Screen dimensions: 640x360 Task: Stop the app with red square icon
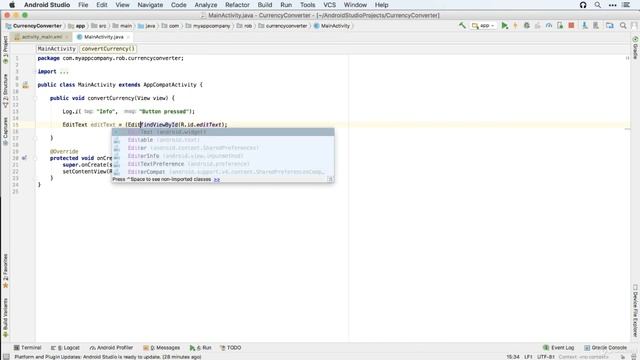[x=571, y=26]
